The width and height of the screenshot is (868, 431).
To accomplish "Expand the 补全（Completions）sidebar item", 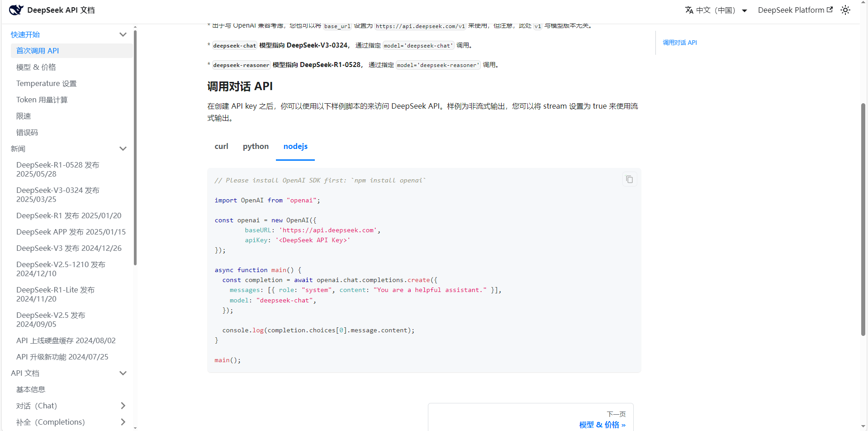I will tap(123, 422).
